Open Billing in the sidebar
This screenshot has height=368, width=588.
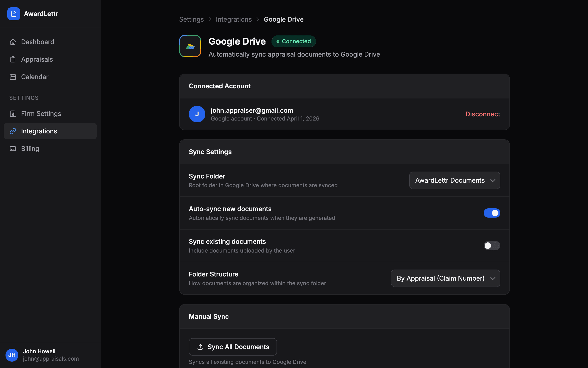coord(50,149)
